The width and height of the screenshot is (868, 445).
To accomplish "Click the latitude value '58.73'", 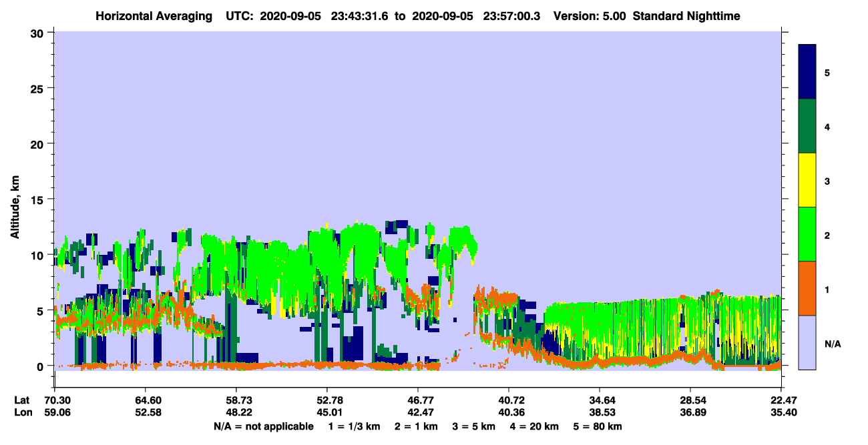I will [236, 400].
